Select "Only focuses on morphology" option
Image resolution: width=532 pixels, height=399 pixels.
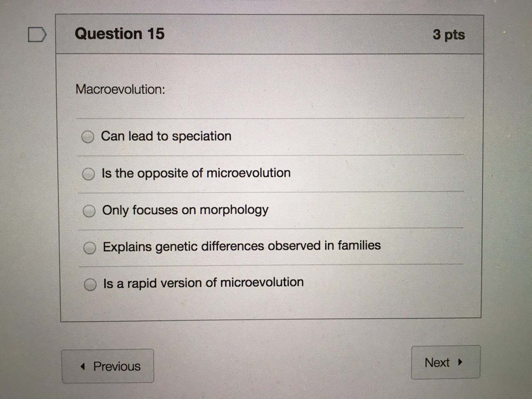pyautogui.click(x=89, y=211)
